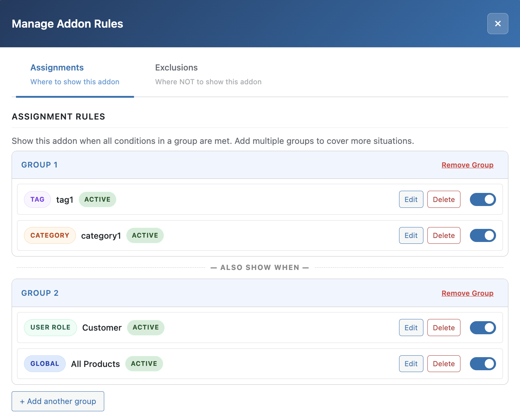This screenshot has height=420, width=520.
Task: Click the All Products rule name
Action: click(x=96, y=364)
